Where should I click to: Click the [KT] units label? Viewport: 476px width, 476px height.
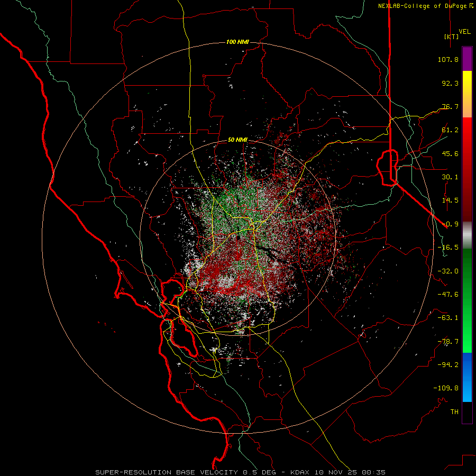pos(452,36)
